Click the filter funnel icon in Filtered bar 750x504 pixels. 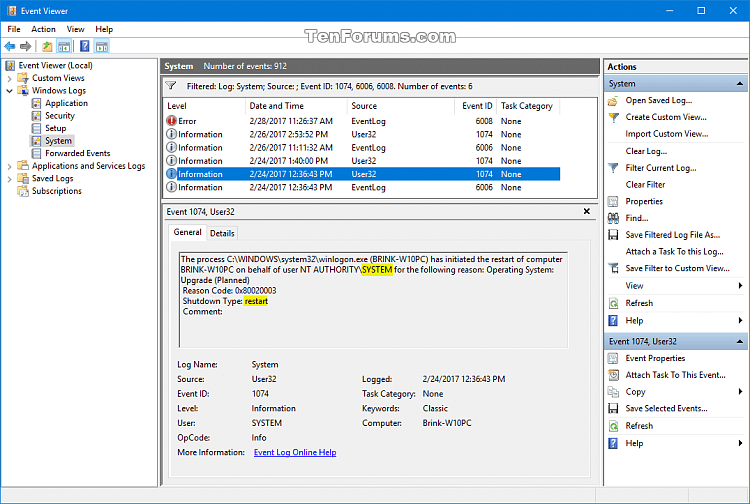[171, 86]
